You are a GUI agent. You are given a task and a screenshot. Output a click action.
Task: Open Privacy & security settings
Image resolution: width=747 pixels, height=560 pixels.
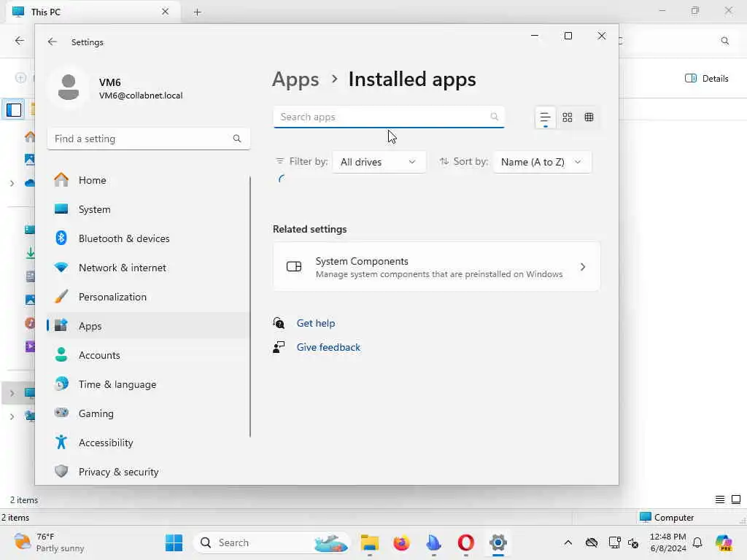click(x=148, y=472)
